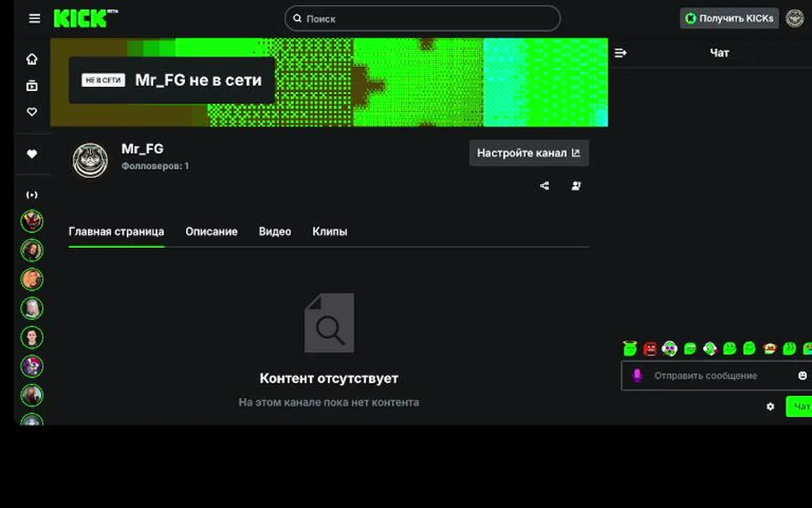812x508 pixels.
Task: Click the live broadcast icon in the sidebar
Action: pyautogui.click(x=32, y=195)
